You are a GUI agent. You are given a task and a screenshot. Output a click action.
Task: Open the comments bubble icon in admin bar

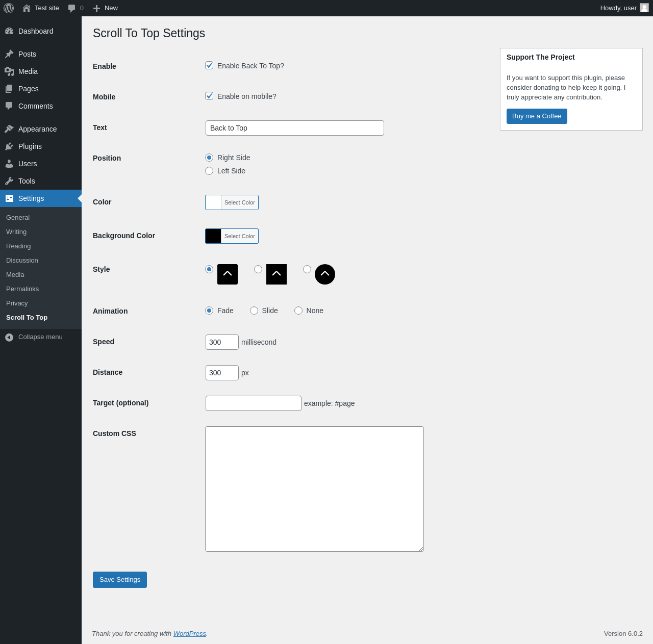click(72, 8)
